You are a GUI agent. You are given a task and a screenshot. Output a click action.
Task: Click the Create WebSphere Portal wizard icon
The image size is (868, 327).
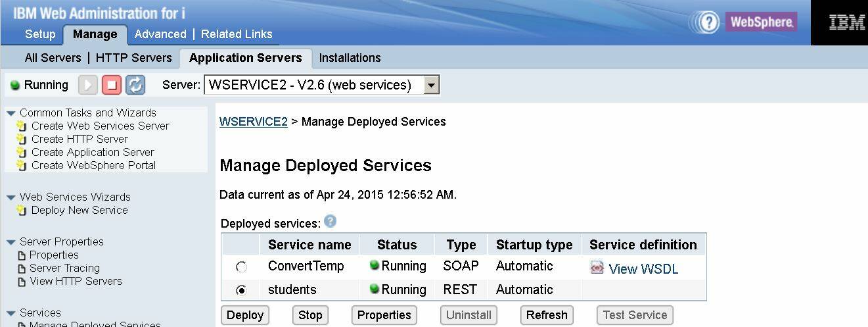22,165
